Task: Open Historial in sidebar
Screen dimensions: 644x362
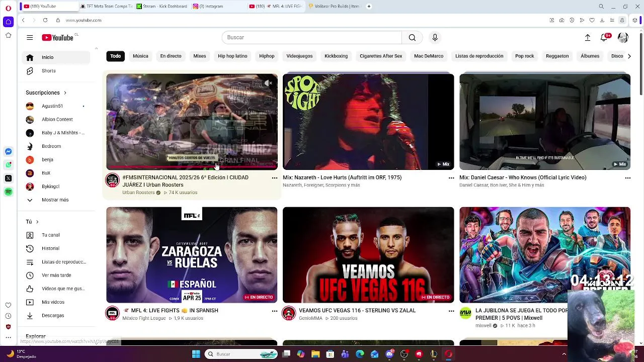Action: click(x=56, y=248)
